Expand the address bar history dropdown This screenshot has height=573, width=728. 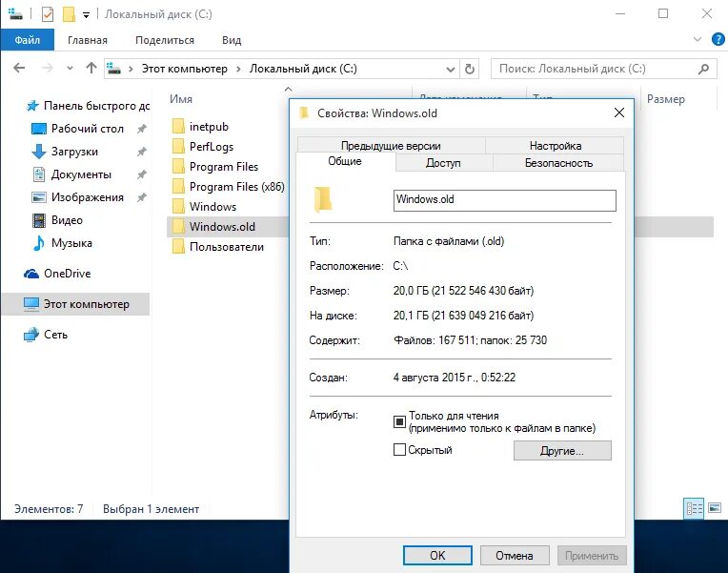(x=450, y=70)
